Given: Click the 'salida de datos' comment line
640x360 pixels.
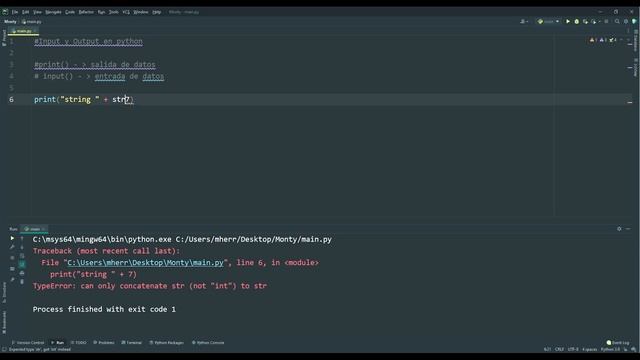Looking at the screenshot, I should click(95, 64).
